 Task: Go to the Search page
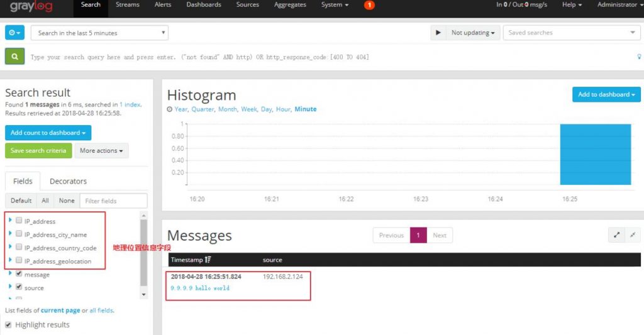pos(91,5)
